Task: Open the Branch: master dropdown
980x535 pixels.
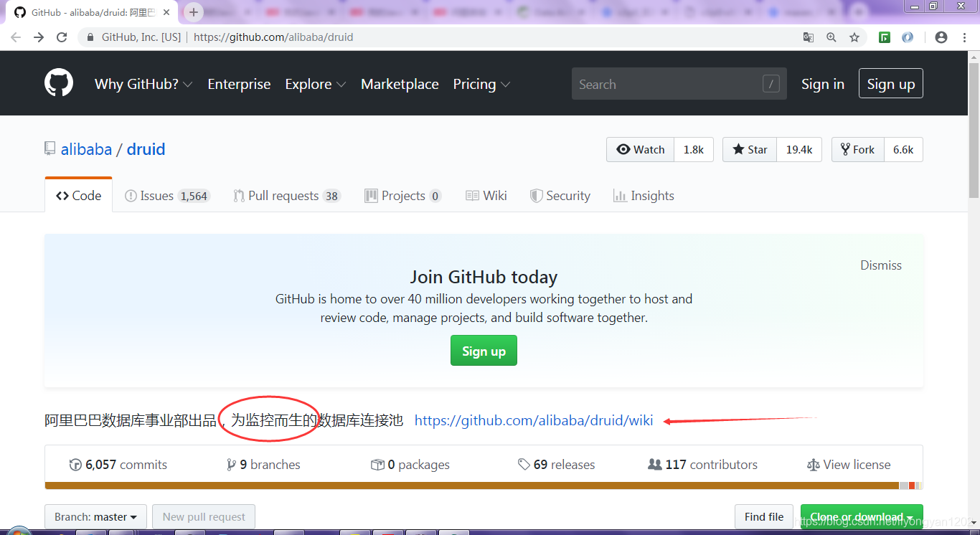Action: [96, 516]
